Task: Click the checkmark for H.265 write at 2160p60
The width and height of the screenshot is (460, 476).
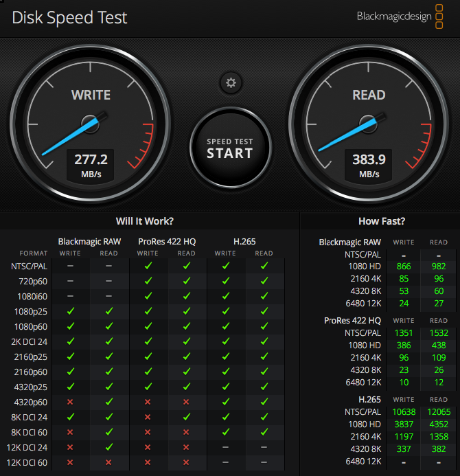Action: [x=225, y=372]
